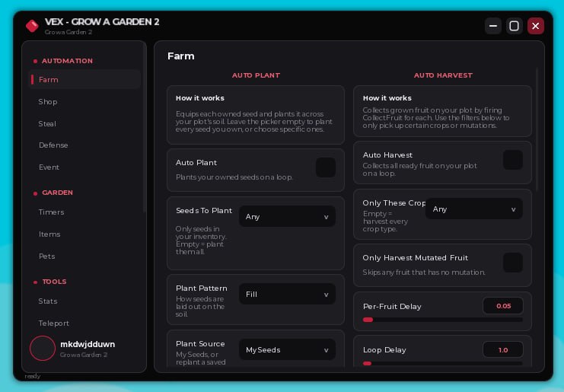The image size is (564, 392).
Task: Open the Seeds To Plant dropdown
Action: [287, 216]
